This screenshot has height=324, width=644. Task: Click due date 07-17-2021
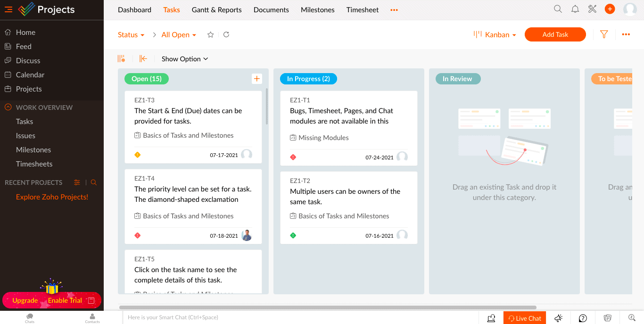pyautogui.click(x=224, y=155)
